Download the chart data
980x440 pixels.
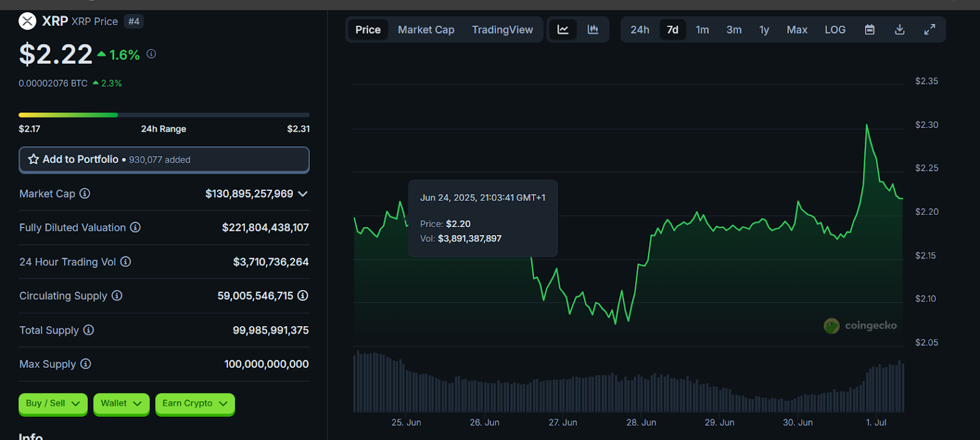900,29
